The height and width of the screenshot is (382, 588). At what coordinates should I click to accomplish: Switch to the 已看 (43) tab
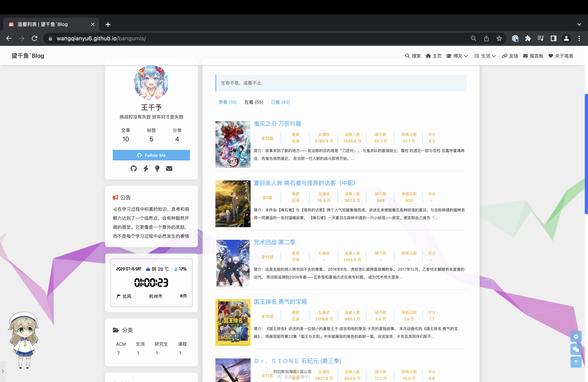pyautogui.click(x=280, y=102)
